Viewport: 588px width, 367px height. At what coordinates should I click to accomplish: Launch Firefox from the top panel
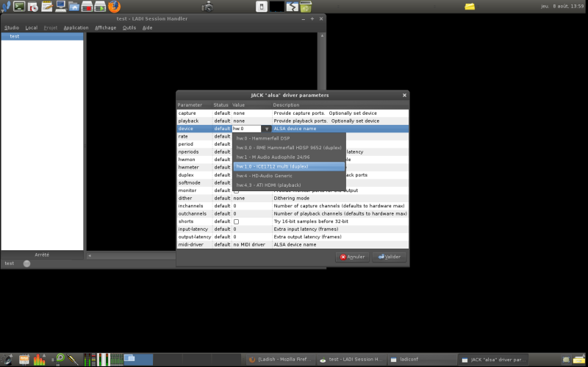pos(115,7)
